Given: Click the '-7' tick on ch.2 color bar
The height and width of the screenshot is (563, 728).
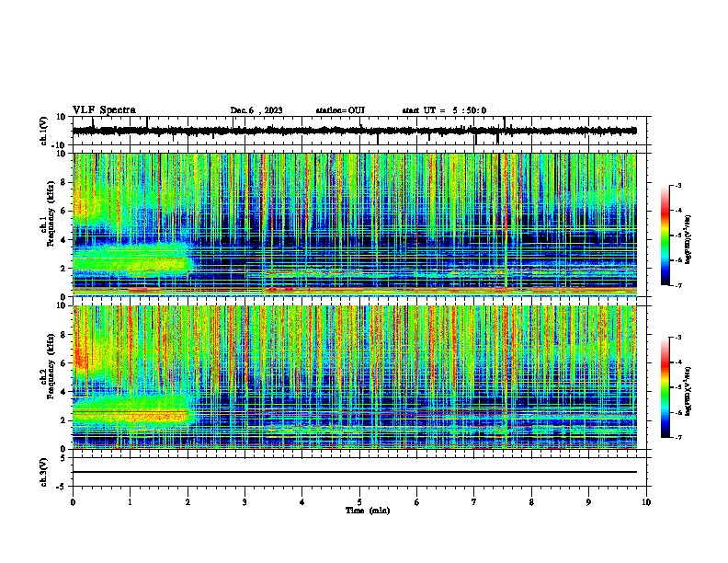Looking at the screenshot, I should coord(678,437).
